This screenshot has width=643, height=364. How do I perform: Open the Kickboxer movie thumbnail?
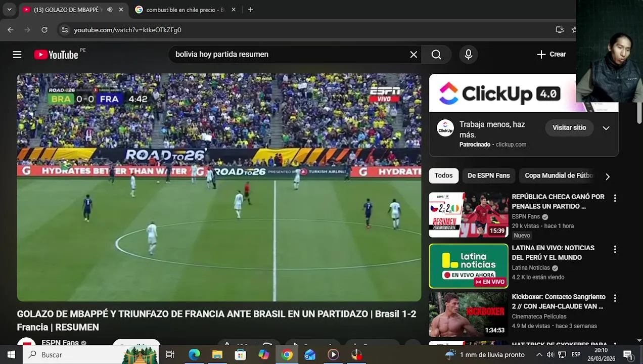[x=468, y=314]
